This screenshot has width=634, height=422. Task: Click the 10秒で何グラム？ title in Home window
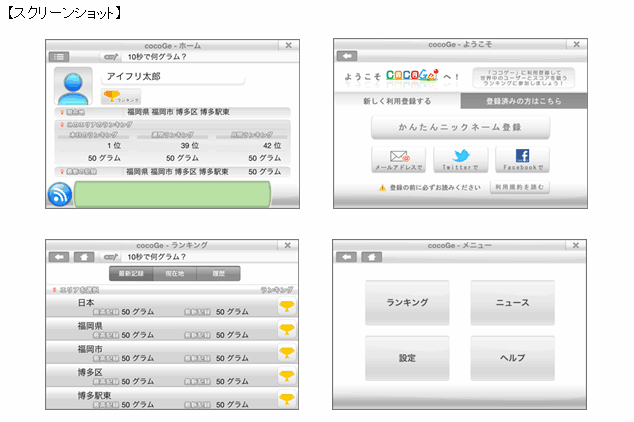[157, 57]
